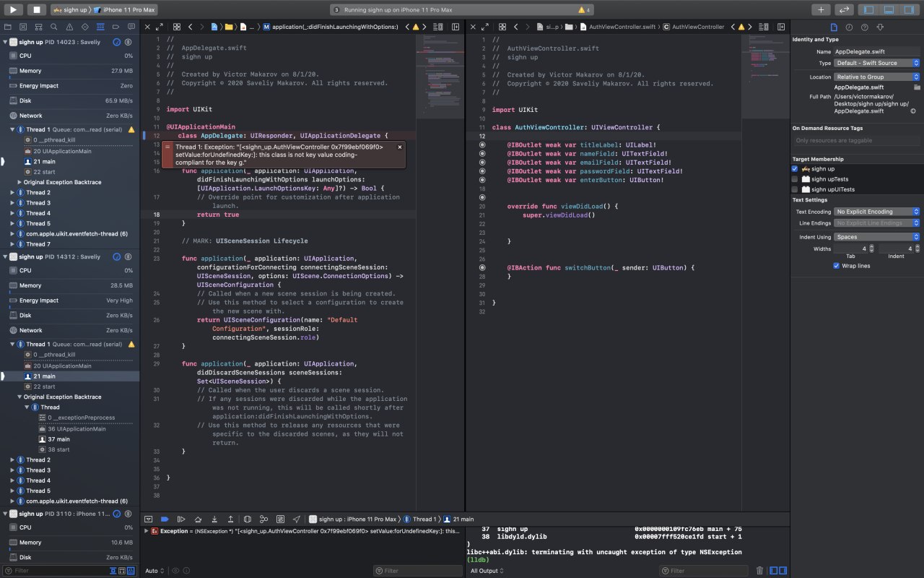The height and width of the screenshot is (578, 924).
Task: Expand Thread 2 under PID 14023
Action: [x=12, y=193]
